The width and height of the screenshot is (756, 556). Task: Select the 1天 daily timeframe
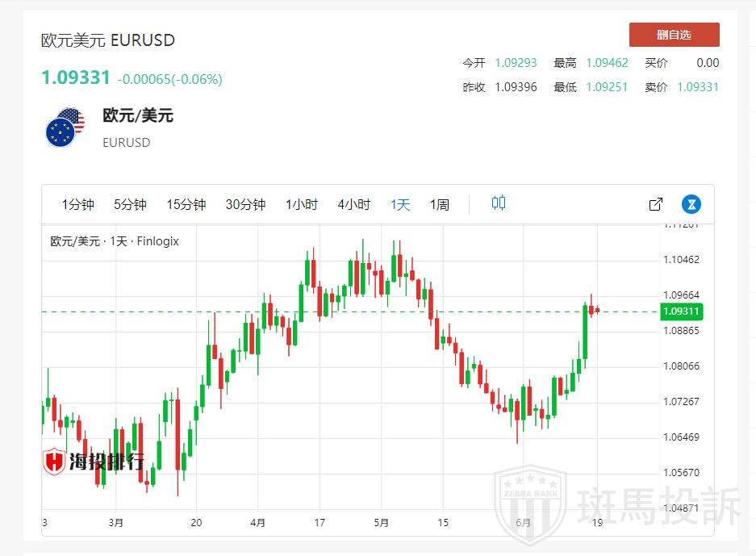pyautogui.click(x=400, y=204)
